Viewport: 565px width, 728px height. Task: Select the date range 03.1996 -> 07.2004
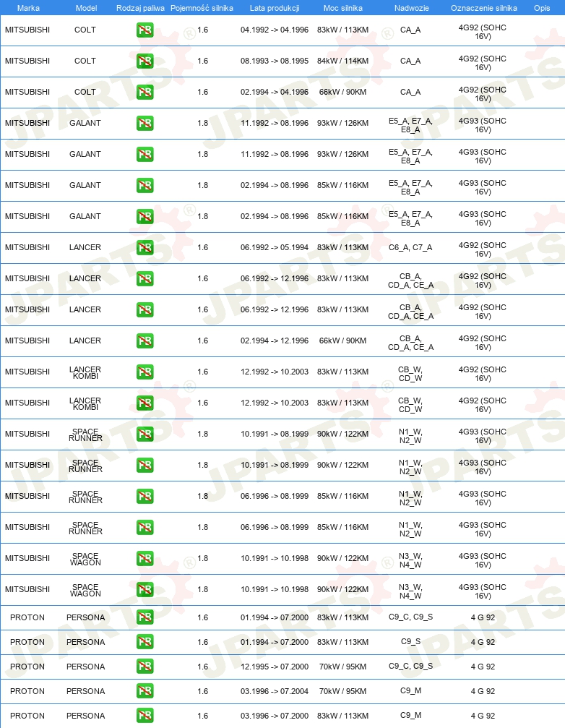pyautogui.click(x=275, y=691)
